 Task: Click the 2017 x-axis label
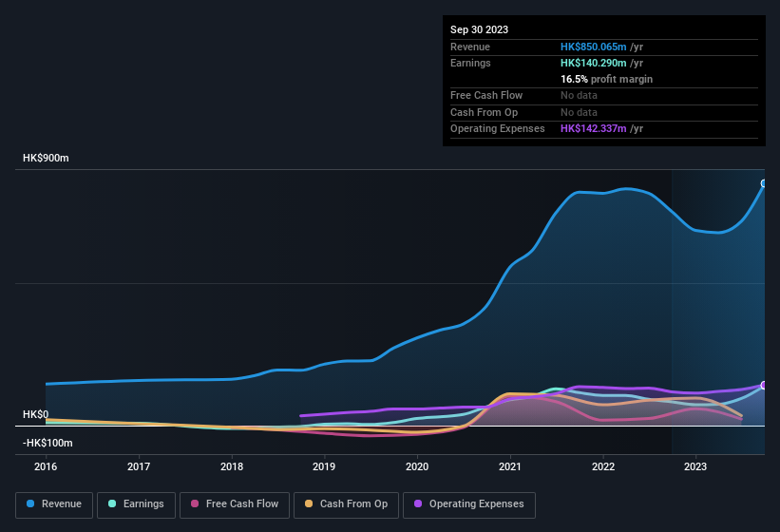(x=139, y=466)
